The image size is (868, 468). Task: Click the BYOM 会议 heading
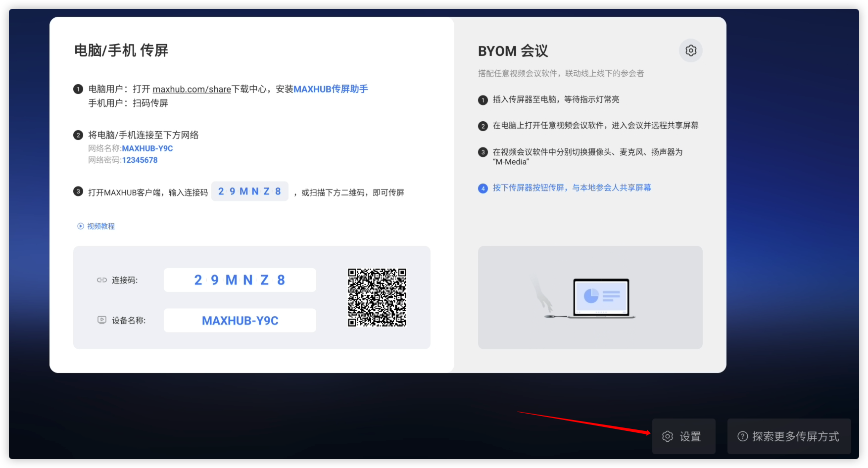(513, 51)
